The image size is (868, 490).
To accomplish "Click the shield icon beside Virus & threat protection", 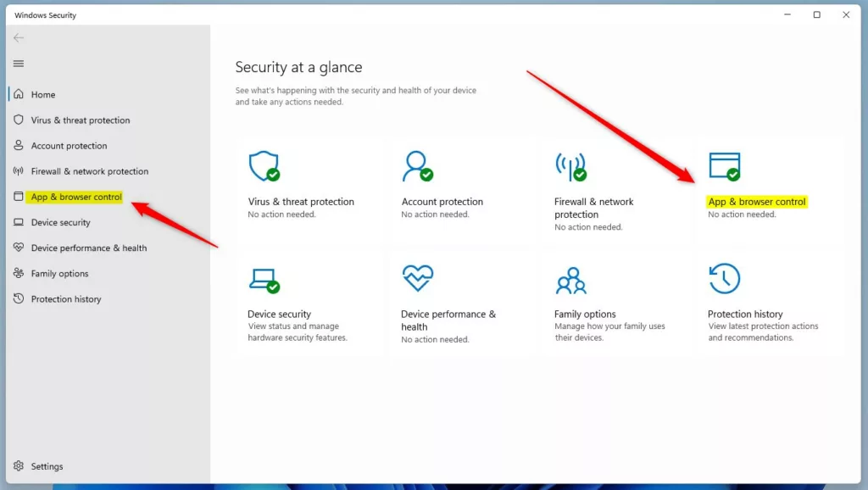I will click(19, 120).
